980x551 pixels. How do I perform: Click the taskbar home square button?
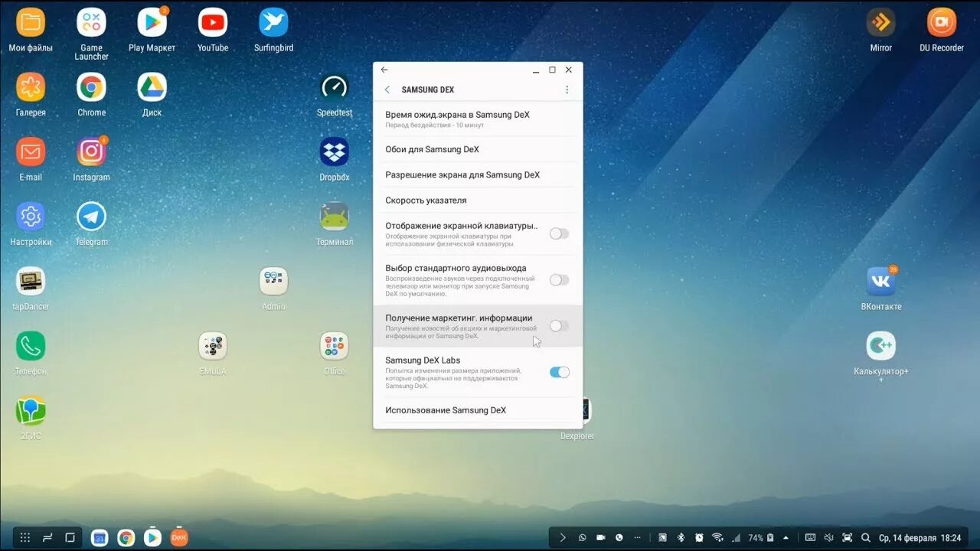70,537
